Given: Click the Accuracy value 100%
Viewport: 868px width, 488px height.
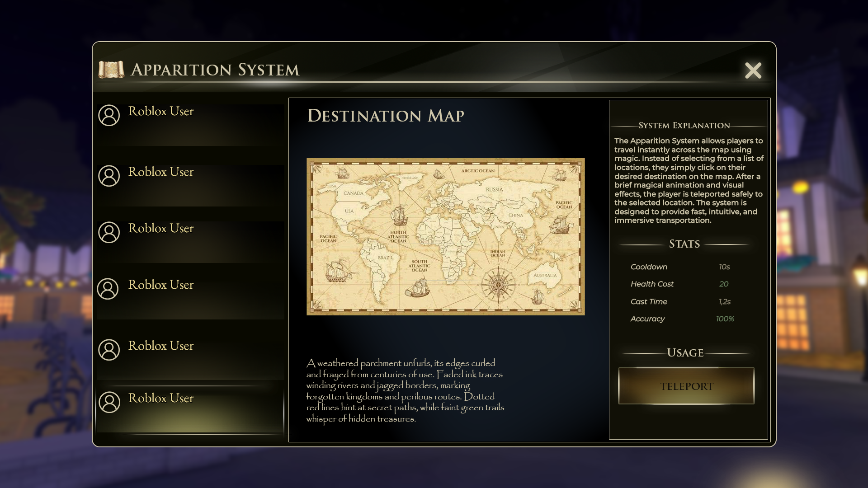Looking at the screenshot, I should pos(725,319).
